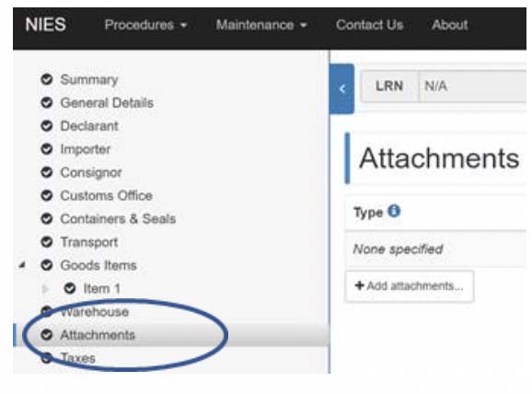Expand the Item 1 tree arrow
The width and height of the screenshot is (532, 394).
(44, 289)
